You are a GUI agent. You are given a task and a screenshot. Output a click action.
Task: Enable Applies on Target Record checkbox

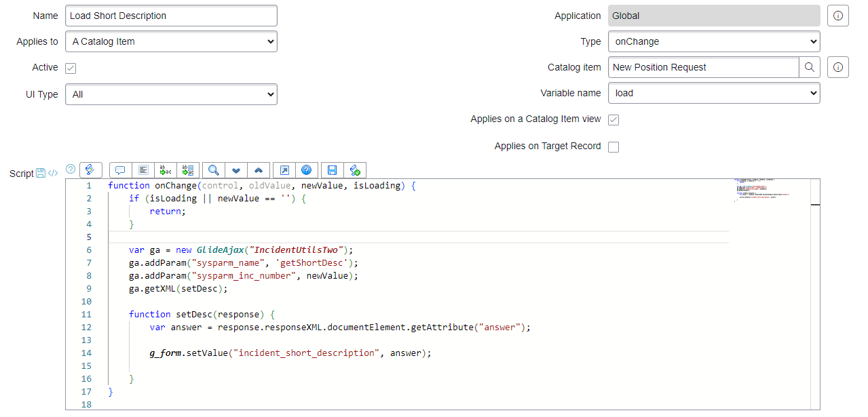614,147
